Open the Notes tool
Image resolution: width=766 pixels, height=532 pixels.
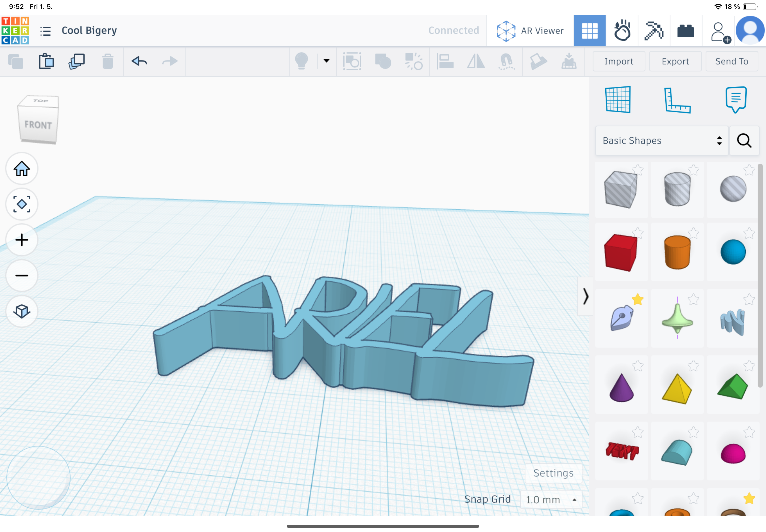pyautogui.click(x=736, y=100)
